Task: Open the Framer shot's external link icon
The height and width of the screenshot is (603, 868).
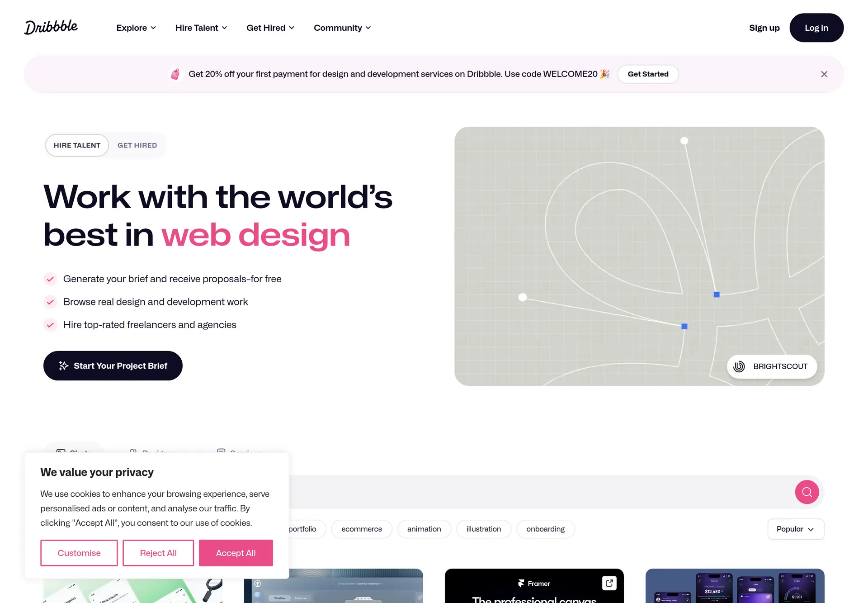Action: [609, 583]
